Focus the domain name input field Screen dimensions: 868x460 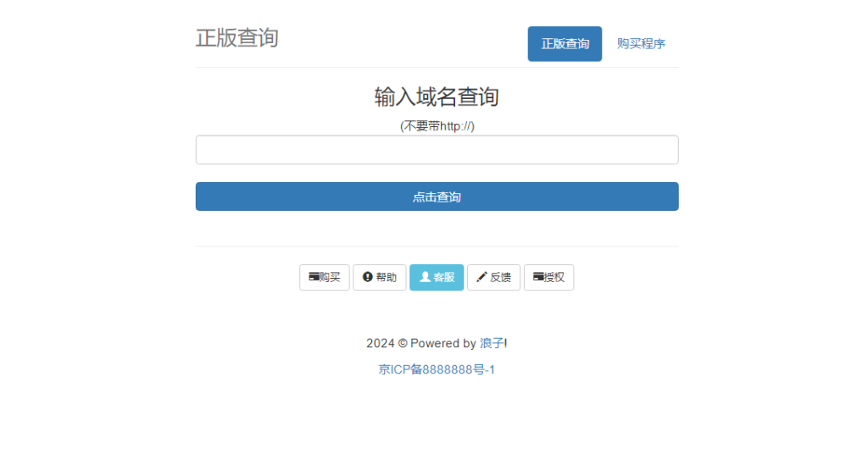[437, 149]
